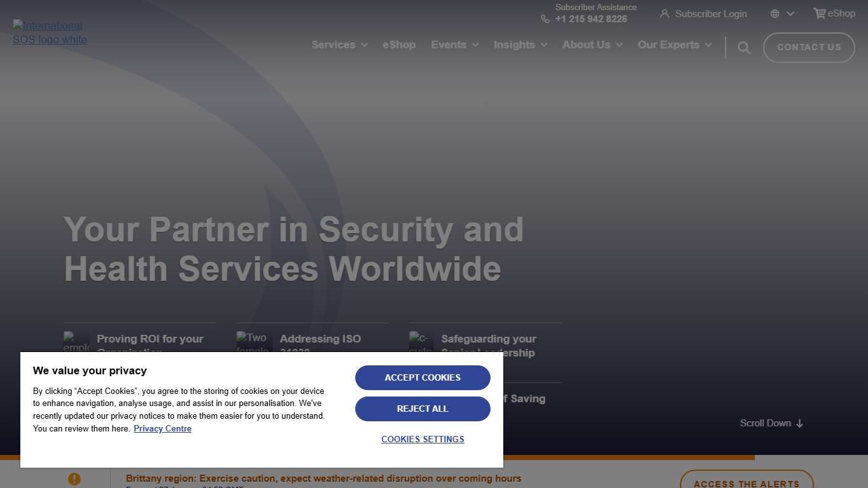
Task: Click the orange alert warning icon
Action: (x=74, y=479)
